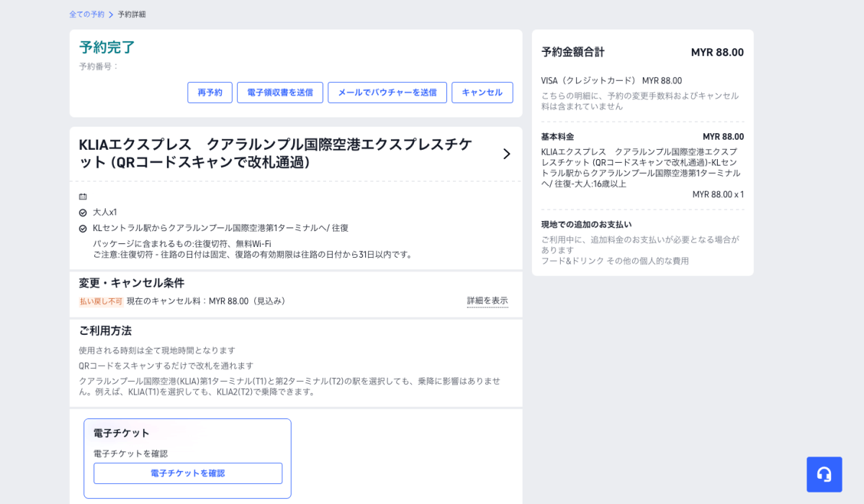Image resolution: width=864 pixels, height=504 pixels.
Task: Click the 使用される時刻は全て現地時間となります line
Action: click(157, 351)
